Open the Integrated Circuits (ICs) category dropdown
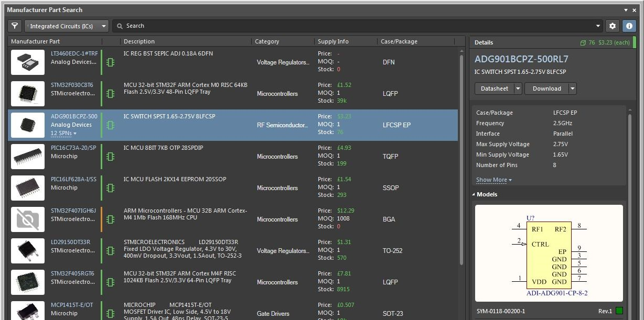644x320 pixels. coord(67,26)
